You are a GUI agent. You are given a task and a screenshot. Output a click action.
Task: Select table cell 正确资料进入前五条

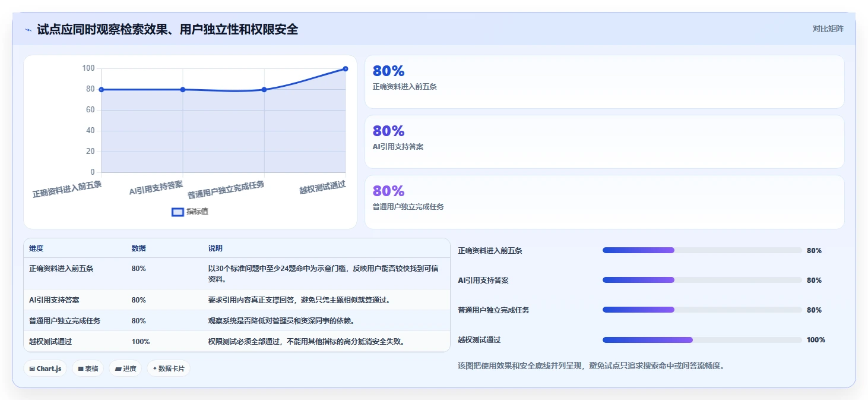[61, 269]
